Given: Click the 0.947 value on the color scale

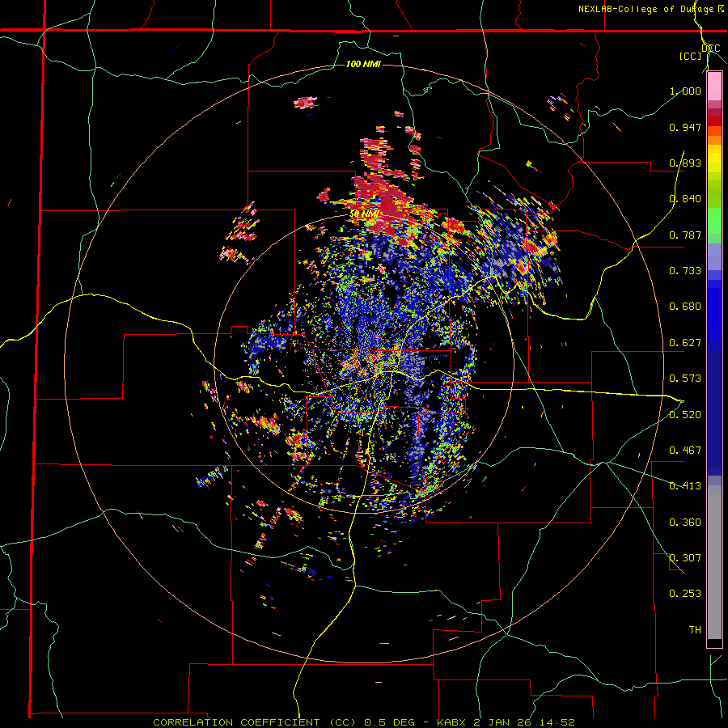Looking at the screenshot, I should click(685, 127).
